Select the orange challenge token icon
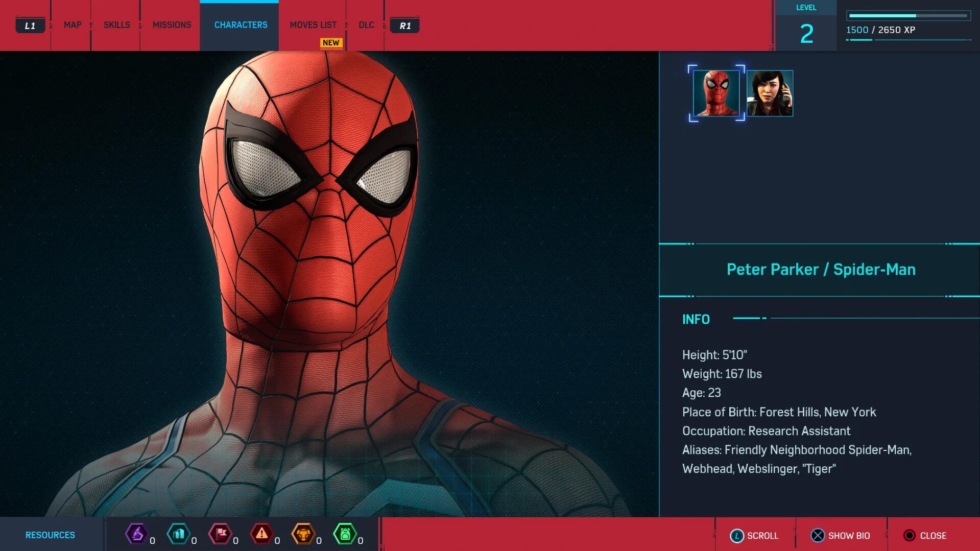Image resolution: width=980 pixels, height=551 pixels. coord(303,534)
